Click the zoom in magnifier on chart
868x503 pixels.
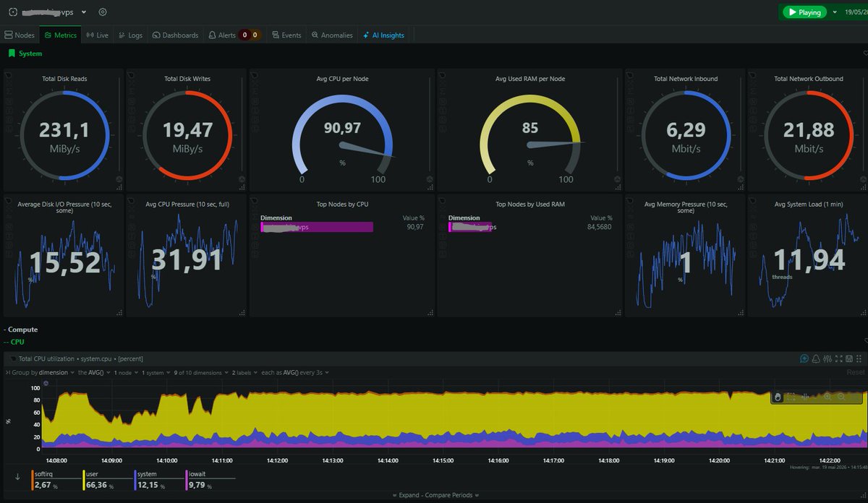827,397
